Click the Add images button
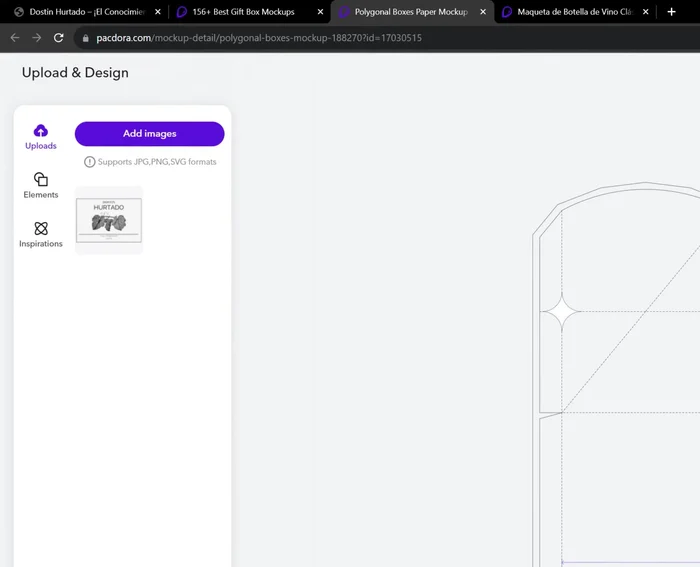The image size is (700, 567). 150,133
